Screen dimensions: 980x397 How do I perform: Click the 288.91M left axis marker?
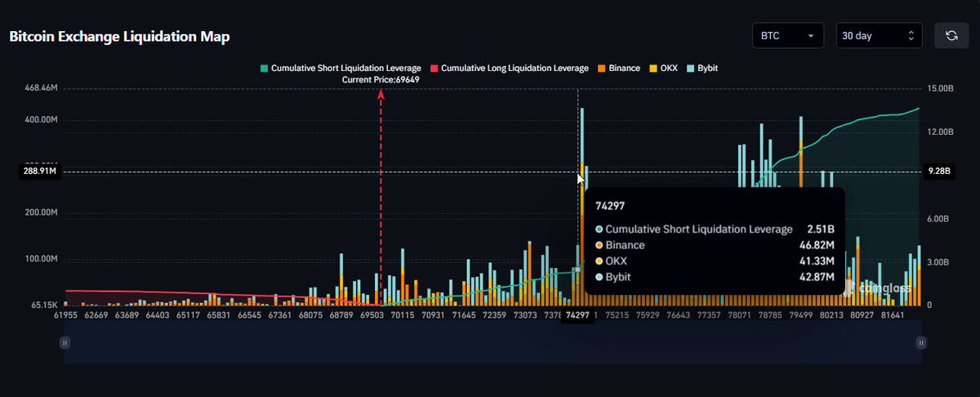39,172
